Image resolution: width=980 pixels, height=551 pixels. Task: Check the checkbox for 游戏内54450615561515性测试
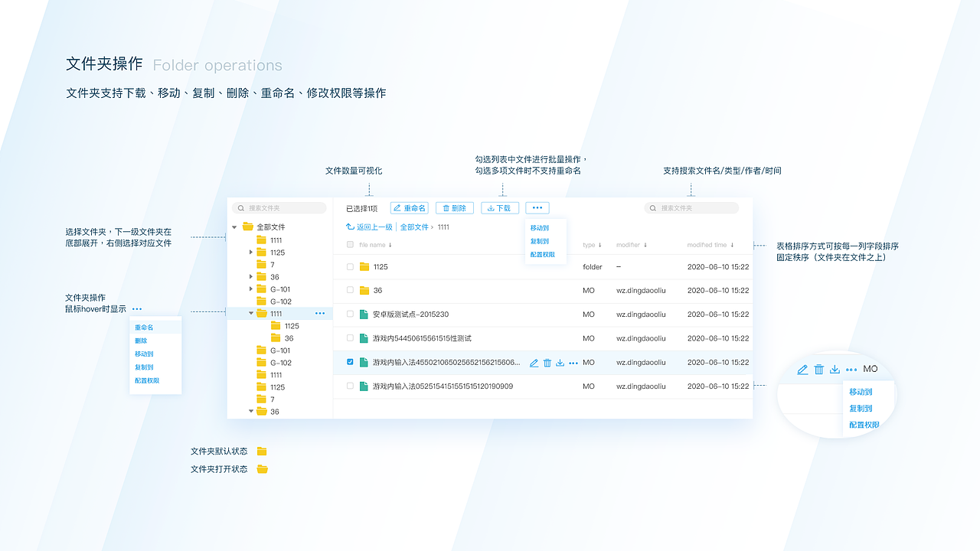(x=350, y=338)
